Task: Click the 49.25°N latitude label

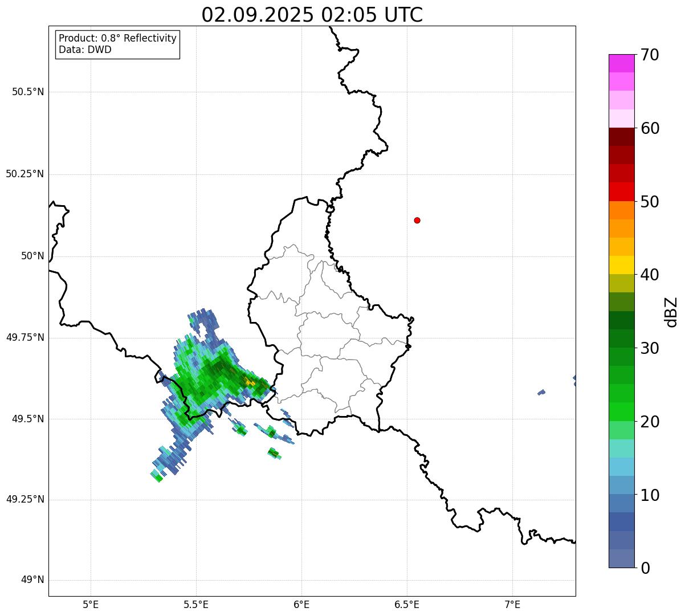Action: [x=25, y=499]
